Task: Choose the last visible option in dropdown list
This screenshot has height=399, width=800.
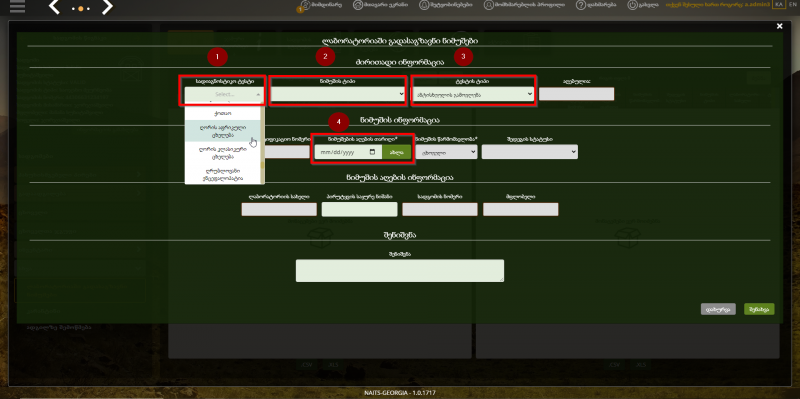Action: pyautogui.click(x=223, y=174)
